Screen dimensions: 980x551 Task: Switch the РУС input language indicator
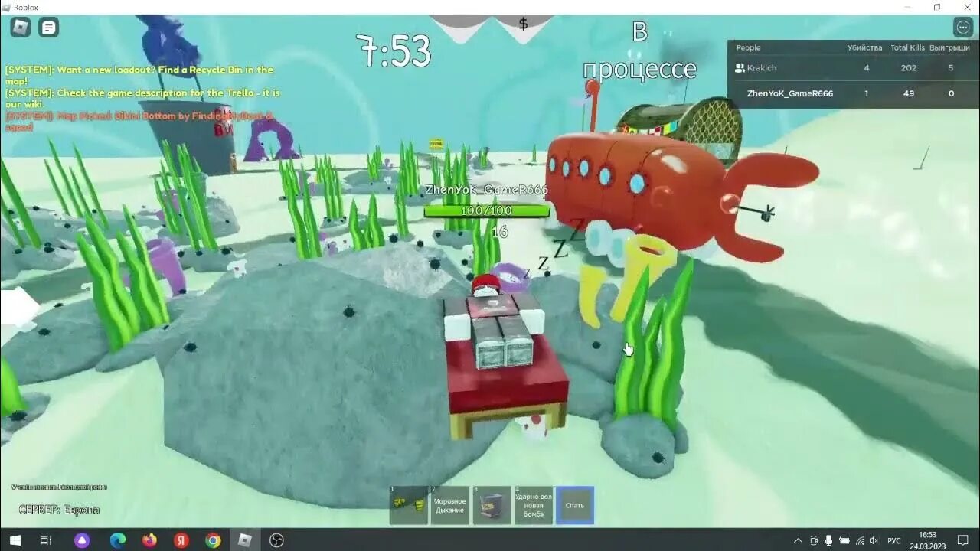click(x=894, y=540)
